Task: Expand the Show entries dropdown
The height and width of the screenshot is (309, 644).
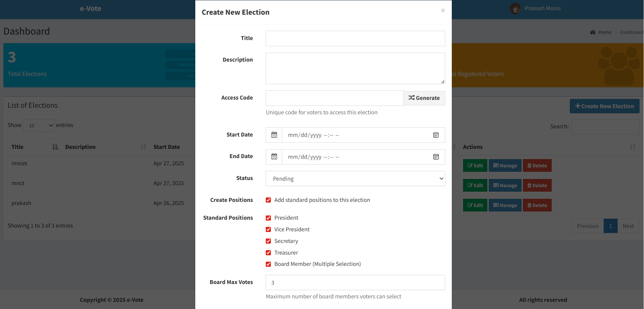Action: tap(39, 126)
